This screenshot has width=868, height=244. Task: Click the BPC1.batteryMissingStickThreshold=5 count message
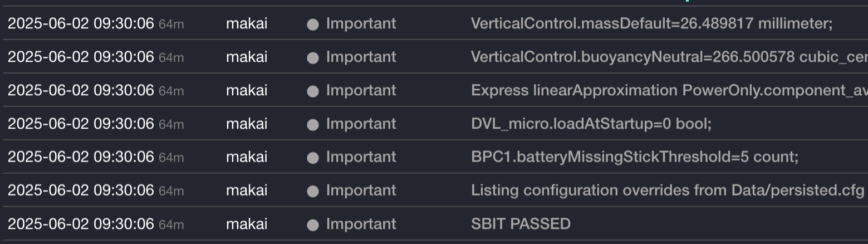coord(634,157)
